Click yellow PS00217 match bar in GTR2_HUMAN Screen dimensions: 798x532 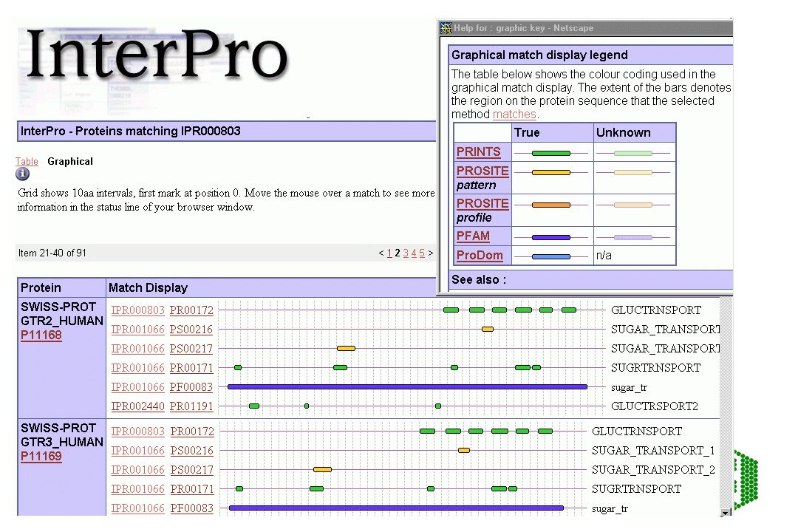pyautogui.click(x=346, y=348)
